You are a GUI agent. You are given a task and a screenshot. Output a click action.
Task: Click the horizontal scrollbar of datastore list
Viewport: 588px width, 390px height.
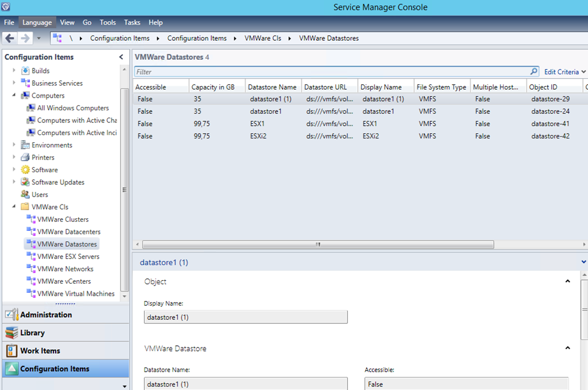click(x=318, y=244)
